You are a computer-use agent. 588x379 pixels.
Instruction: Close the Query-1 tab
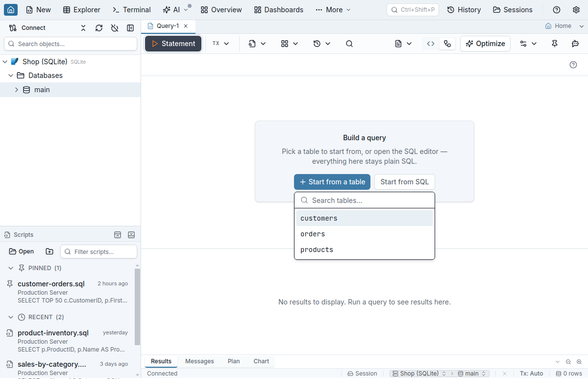(186, 26)
